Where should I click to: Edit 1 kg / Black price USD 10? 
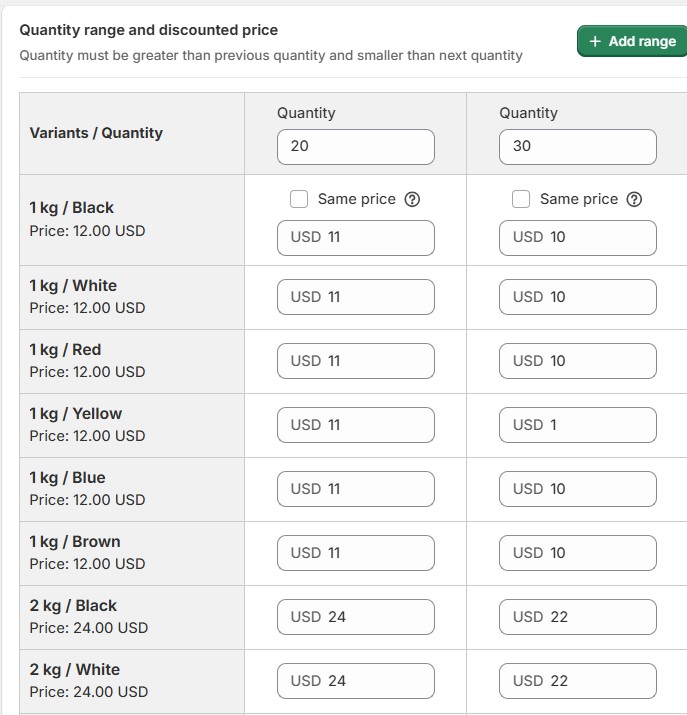(577, 237)
